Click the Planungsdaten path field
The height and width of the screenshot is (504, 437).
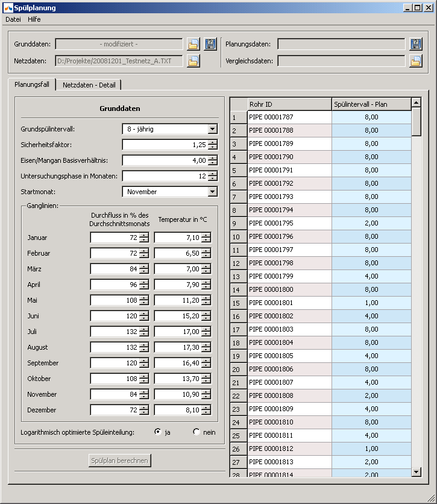click(341, 44)
